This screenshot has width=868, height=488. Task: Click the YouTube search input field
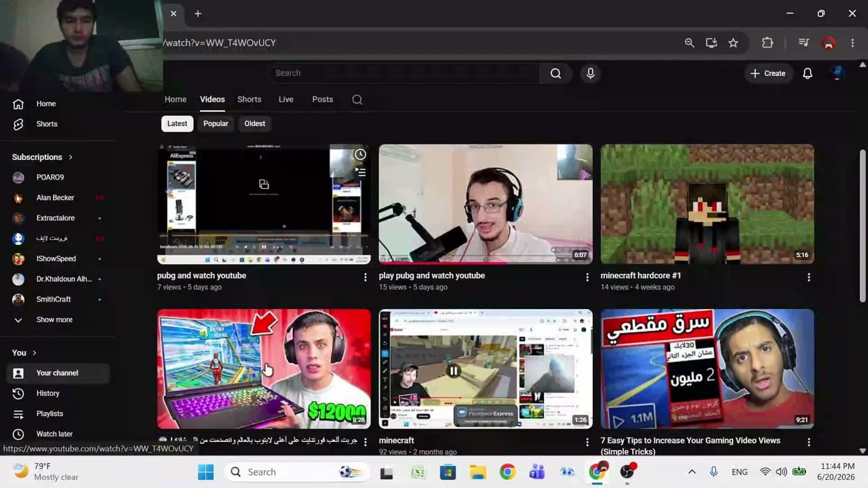point(403,73)
